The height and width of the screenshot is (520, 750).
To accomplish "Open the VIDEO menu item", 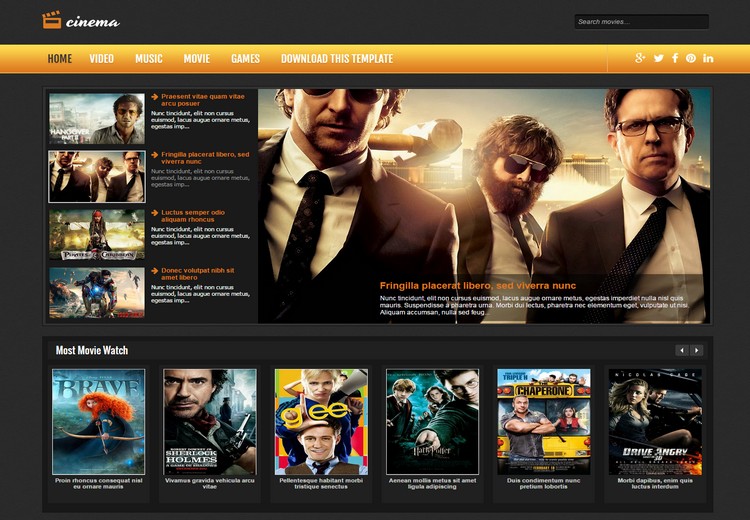I will 101,59.
